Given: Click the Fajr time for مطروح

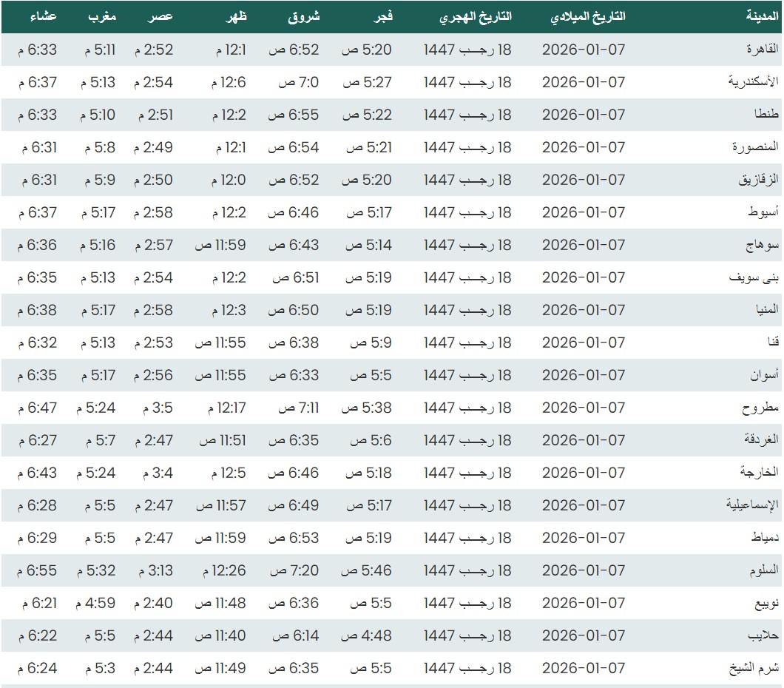Looking at the screenshot, I should pos(367,408).
